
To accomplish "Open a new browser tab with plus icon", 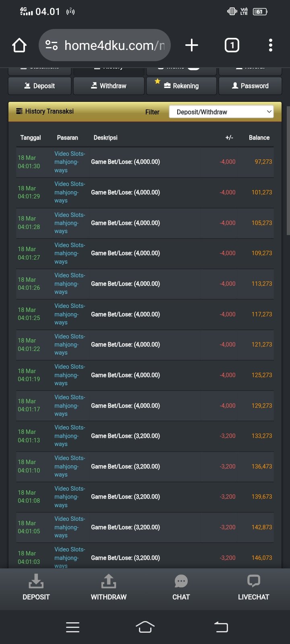I will (192, 45).
